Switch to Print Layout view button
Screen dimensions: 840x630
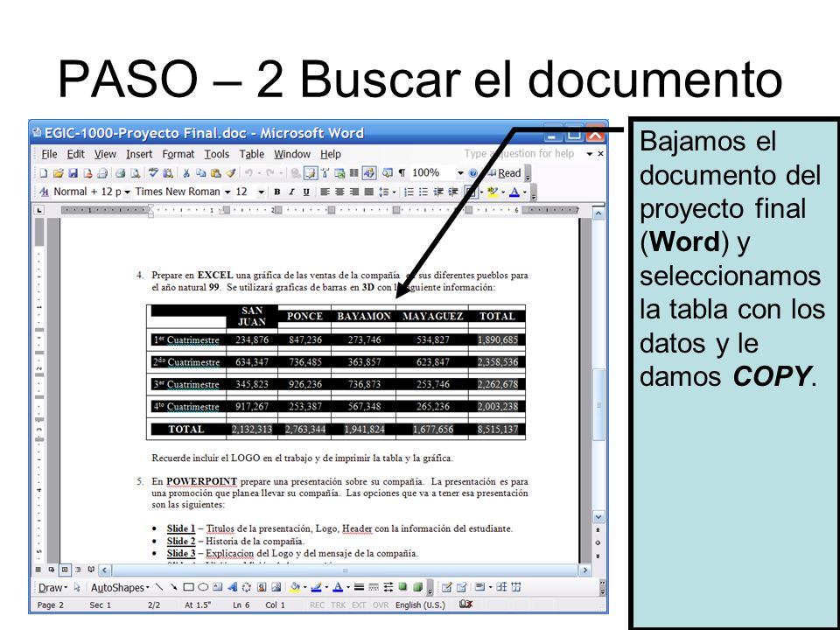click(x=65, y=570)
